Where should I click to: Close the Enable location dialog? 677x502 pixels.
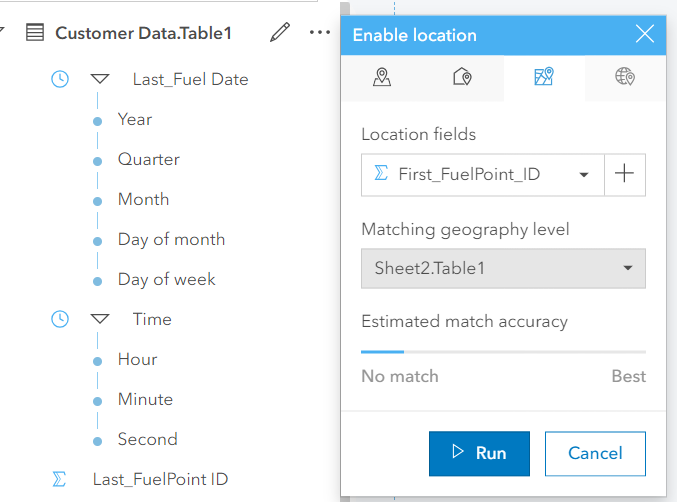click(645, 35)
